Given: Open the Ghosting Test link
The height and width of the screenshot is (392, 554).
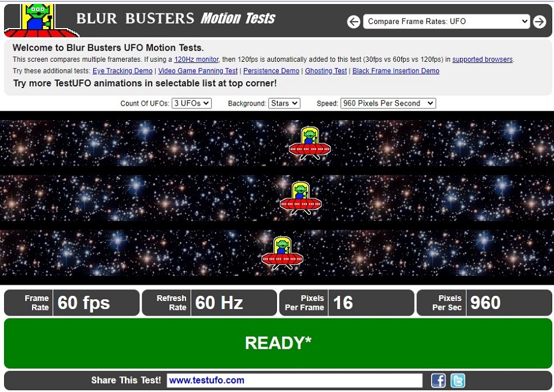Looking at the screenshot, I should tap(326, 71).
